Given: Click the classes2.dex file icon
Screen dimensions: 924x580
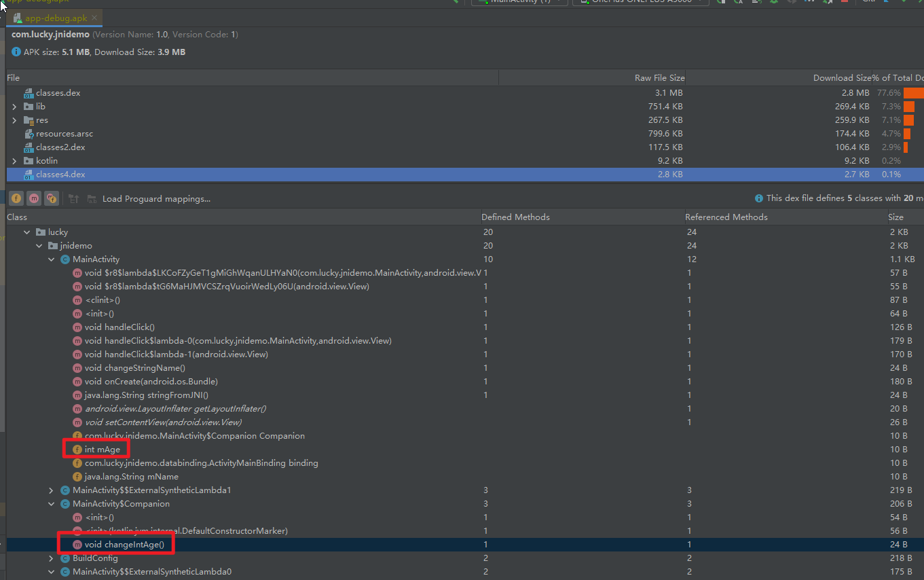Looking at the screenshot, I should [x=29, y=147].
